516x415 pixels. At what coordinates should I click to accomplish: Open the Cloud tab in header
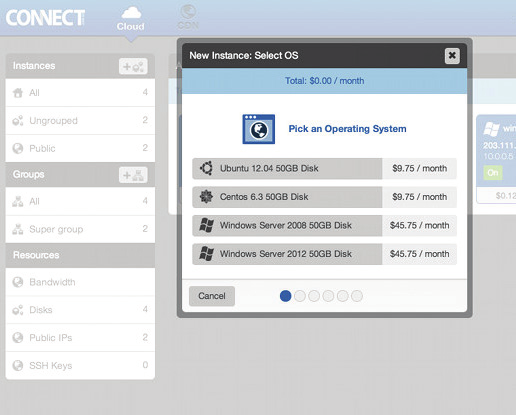131,19
